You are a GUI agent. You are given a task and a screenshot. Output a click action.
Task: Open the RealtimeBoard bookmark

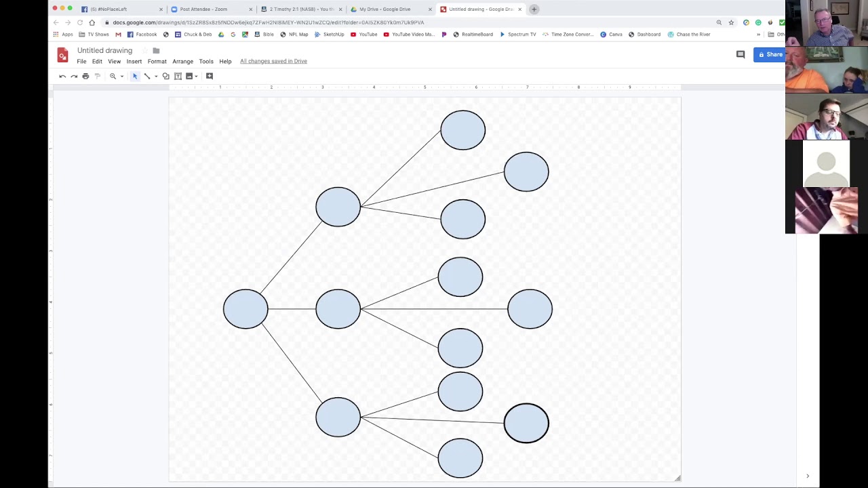(473, 35)
